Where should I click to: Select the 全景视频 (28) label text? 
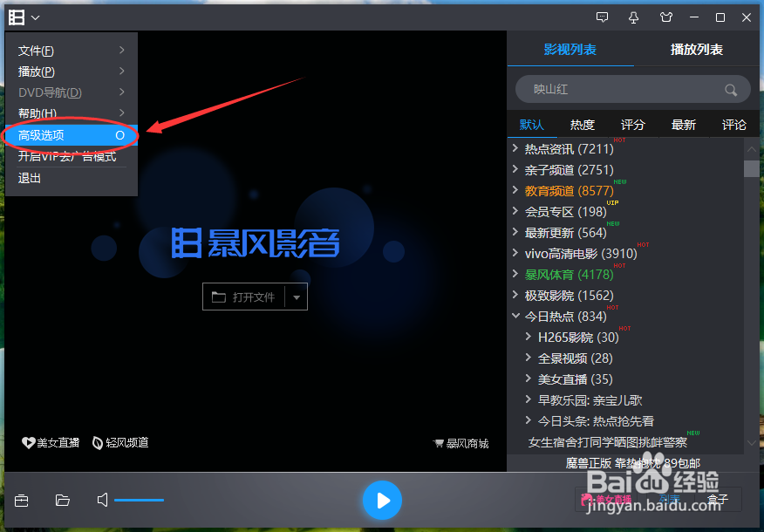pyautogui.click(x=575, y=358)
